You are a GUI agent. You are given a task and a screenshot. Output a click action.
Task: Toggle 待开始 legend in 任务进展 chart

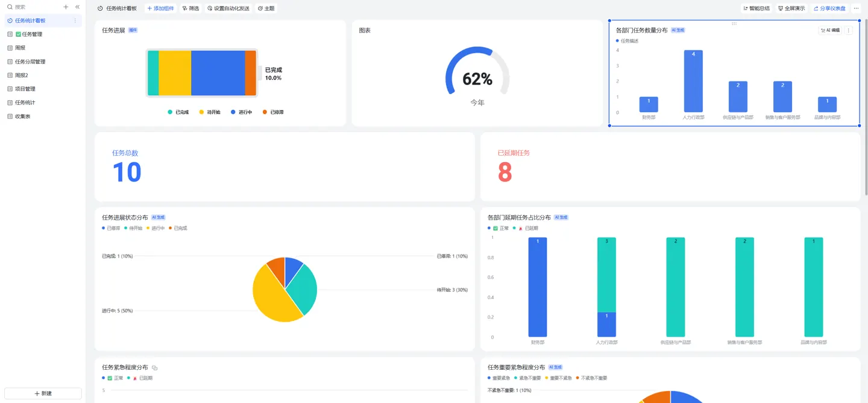click(x=210, y=112)
